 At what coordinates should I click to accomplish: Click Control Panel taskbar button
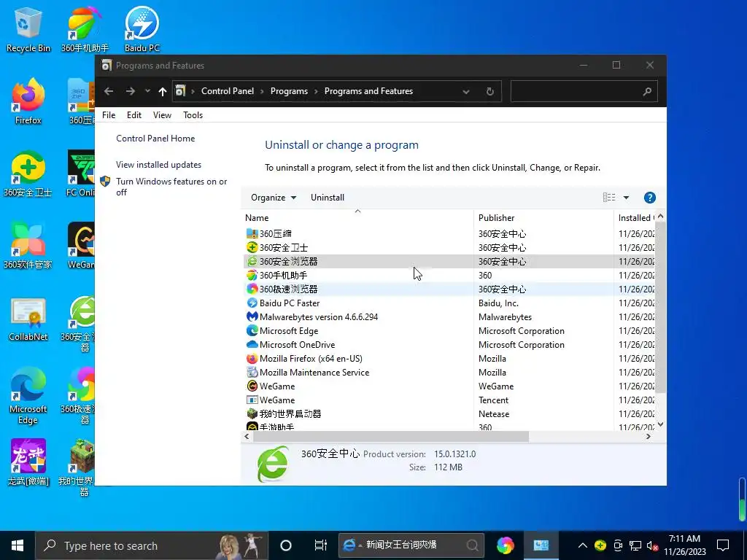541,545
